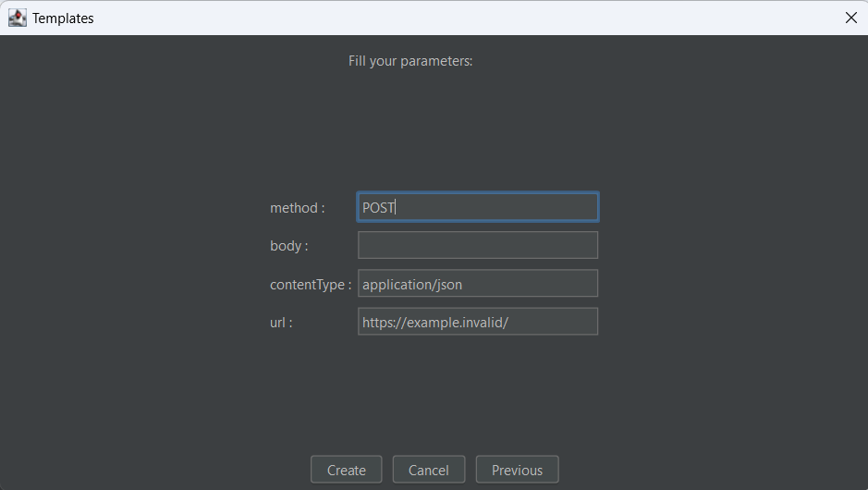Click the "body :" label

pos(288,246)
